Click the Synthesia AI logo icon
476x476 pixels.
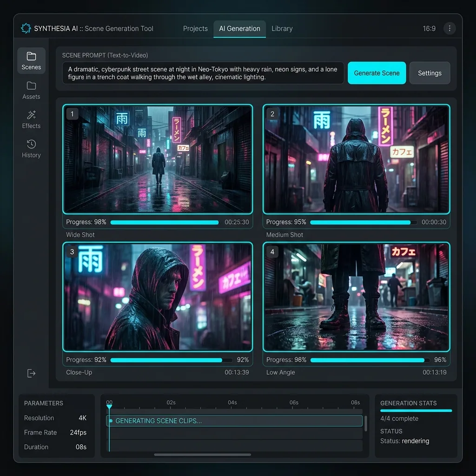[x=26, y=28]
